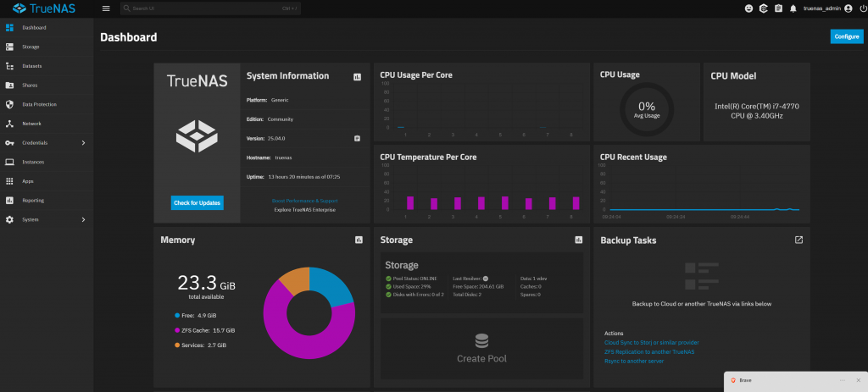
Task: Navigate to Datasets in sidebar
Action: pyautogui.click(x=32, y=66)
